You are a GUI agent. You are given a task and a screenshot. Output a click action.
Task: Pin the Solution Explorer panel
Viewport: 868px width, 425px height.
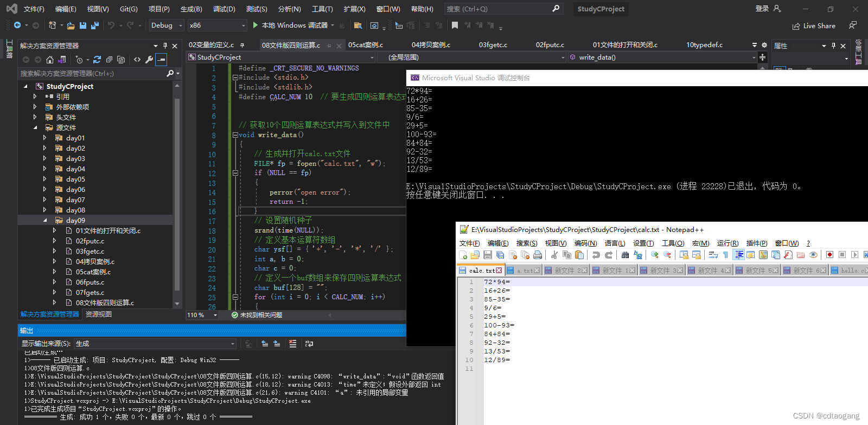tap(165, 46)
